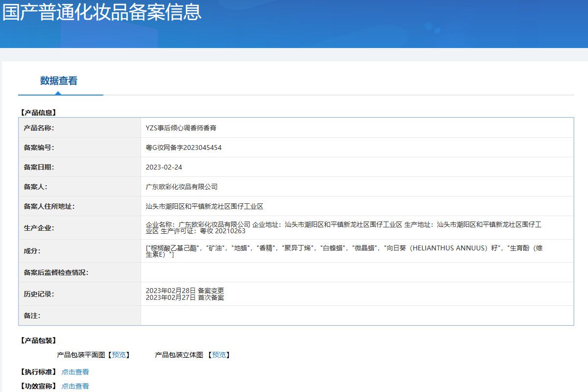The width and height of the screenshot is (588, 392).
Task: Open 点击查看 link next to 功效宣称
Action: 75,386
